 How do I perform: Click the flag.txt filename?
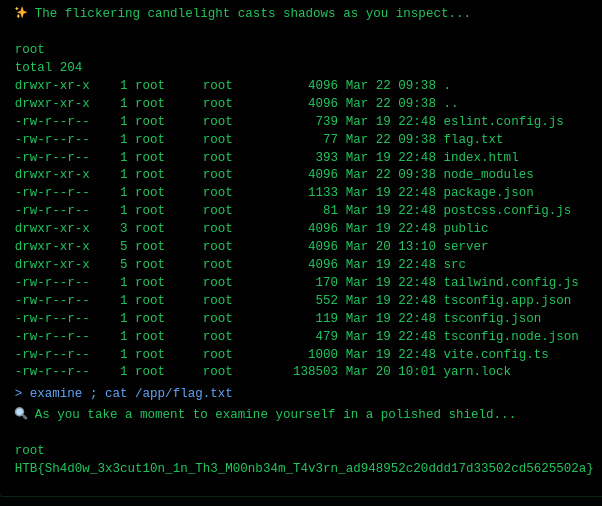(473, 139)
